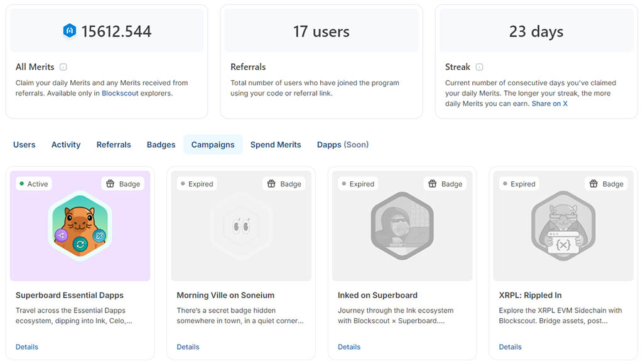The width and height of the screenshot is (643, 364).
Task: Open the Spend Merits tab
Action: pyautogui.click(x=276, y=144)
